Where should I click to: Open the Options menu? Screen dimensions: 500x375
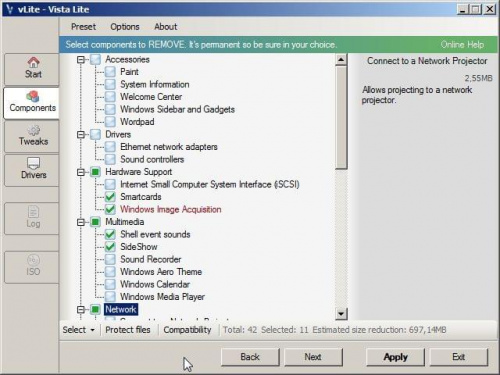pyautogui.click(x=125, y=27)
